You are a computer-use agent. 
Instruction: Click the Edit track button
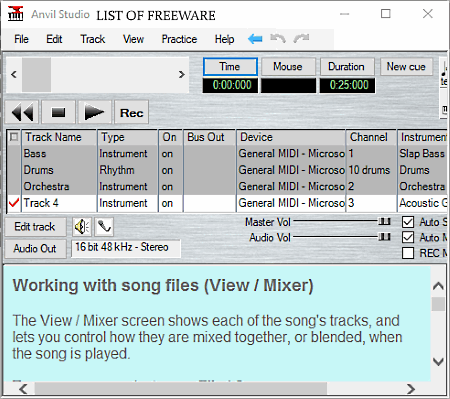35,227
